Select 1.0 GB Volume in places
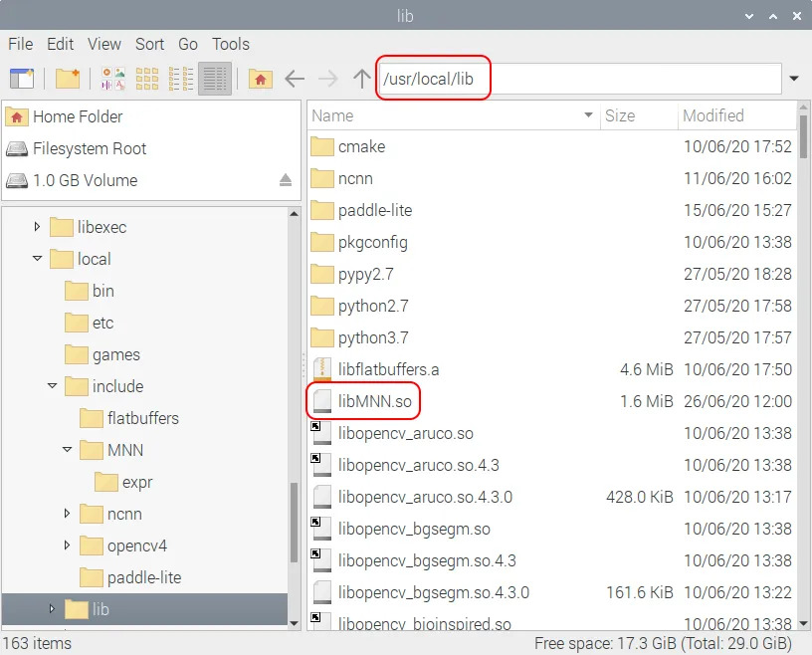Viewport: 812px width, 655px height. click(x=151, y=180)
